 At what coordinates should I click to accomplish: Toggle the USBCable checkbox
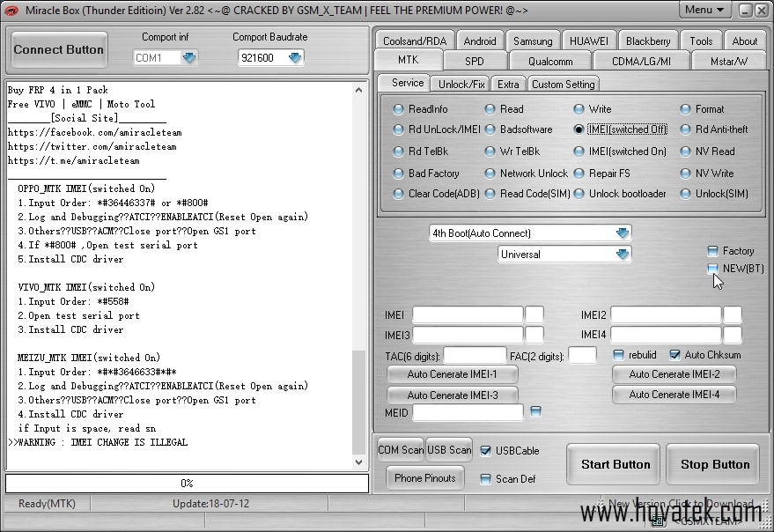485,450
